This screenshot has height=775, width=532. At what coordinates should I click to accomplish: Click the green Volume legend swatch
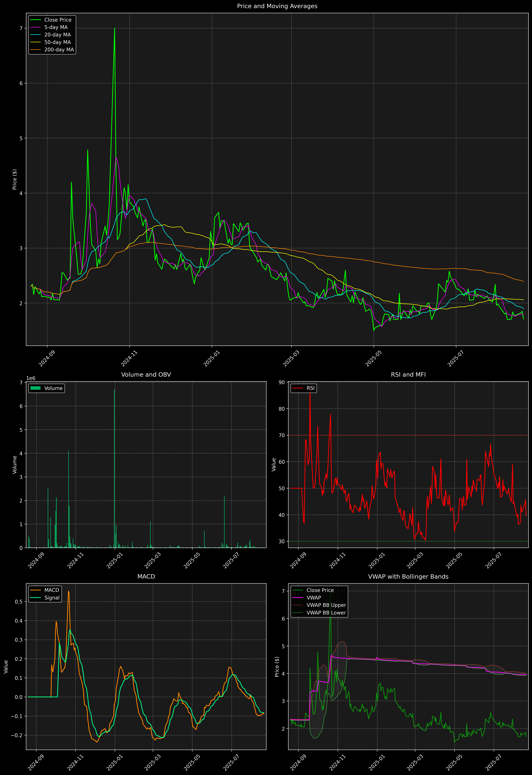coord(35,388)
